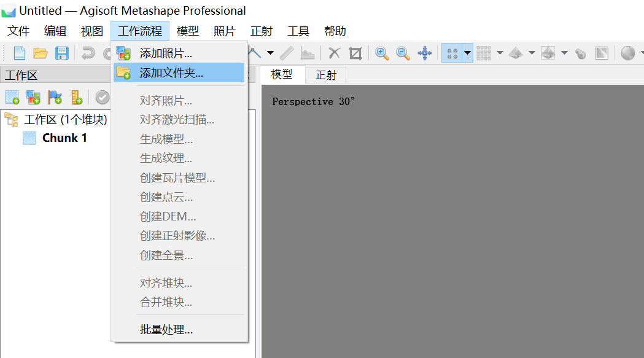The height and width of the screenshot is (358, 644).
Task: Select the Add Chunk tool in workspace pane
Action: 12,96
